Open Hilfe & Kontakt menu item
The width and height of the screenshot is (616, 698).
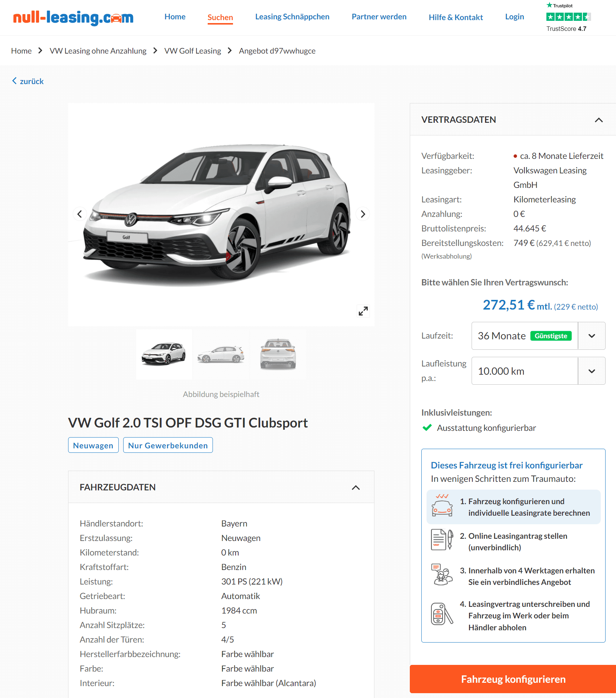point(456,17)
